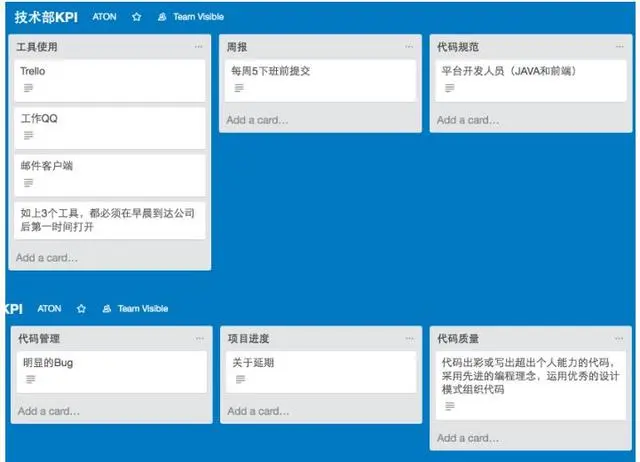Click description icon on 邮件客户端 card

28,183
